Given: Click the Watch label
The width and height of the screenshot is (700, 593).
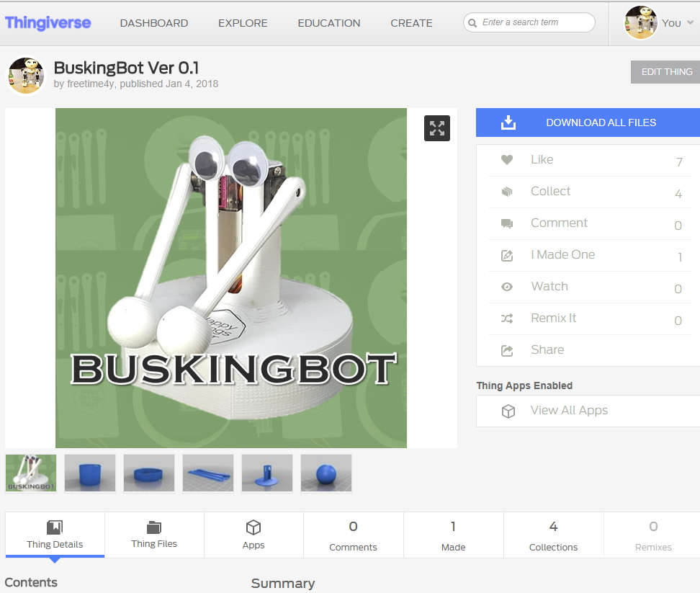Looking at the screenshot, I should coord(549,286).
